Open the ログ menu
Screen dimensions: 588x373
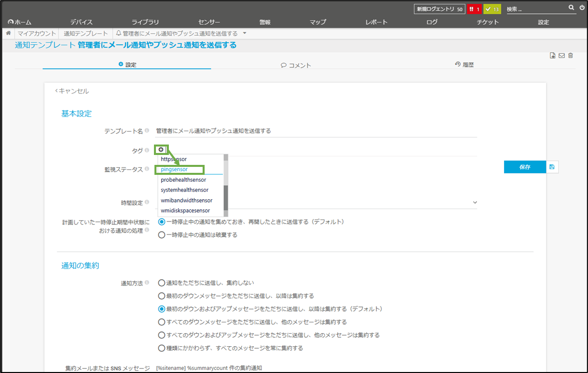[x=432, y=22]
